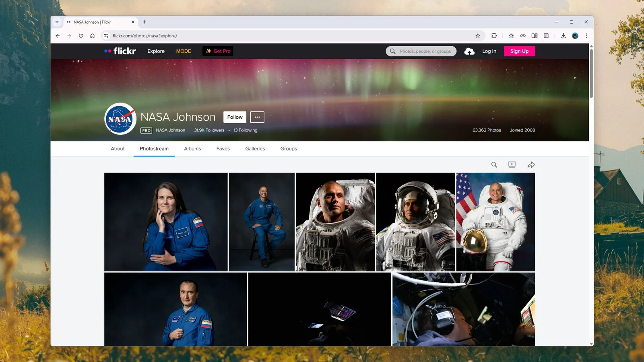
Task: Open the browser three-dot menu
Action: pos(587,36)
